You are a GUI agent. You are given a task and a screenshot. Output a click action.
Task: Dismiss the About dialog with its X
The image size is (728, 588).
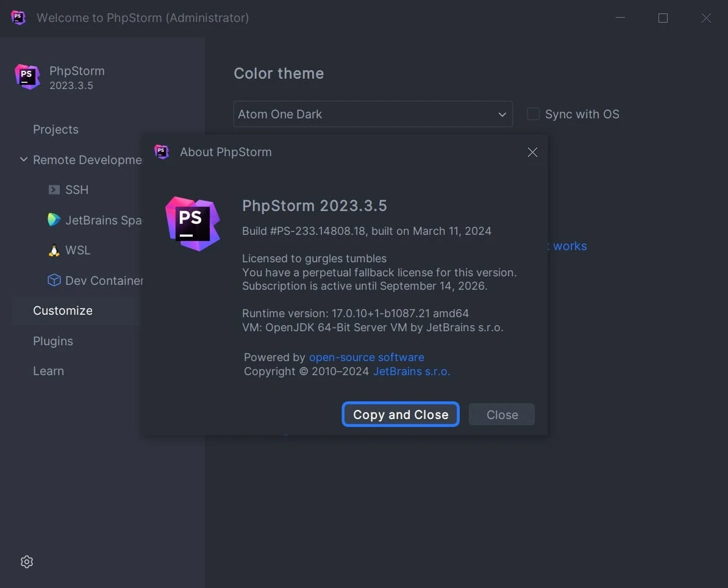click(532, 152)
